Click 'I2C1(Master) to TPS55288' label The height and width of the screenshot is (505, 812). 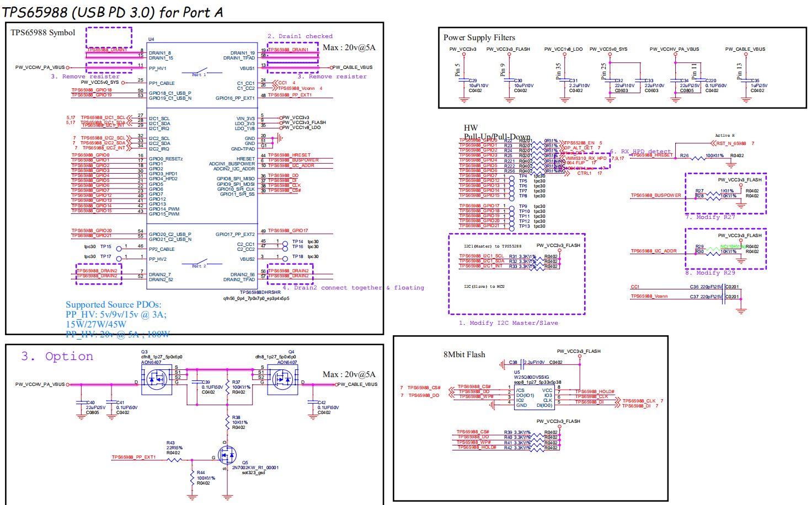492,246
